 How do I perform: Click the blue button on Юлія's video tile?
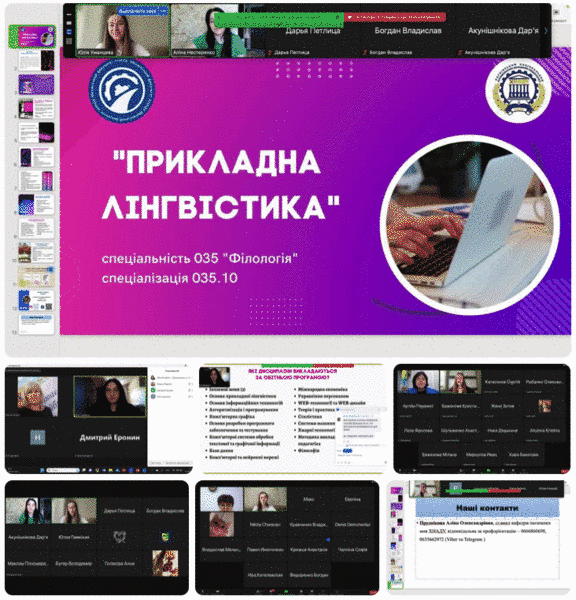[x=142, y=11]
